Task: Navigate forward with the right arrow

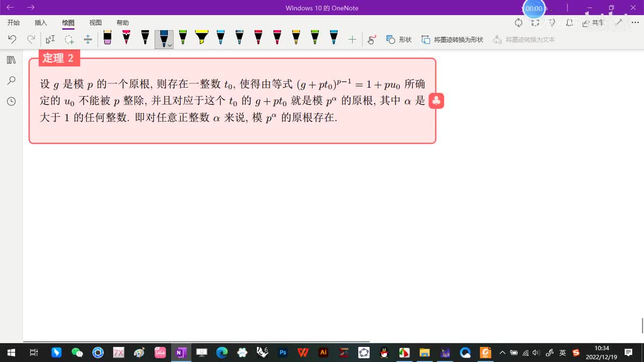Action: pyautogui.click(x=31, y=8)
